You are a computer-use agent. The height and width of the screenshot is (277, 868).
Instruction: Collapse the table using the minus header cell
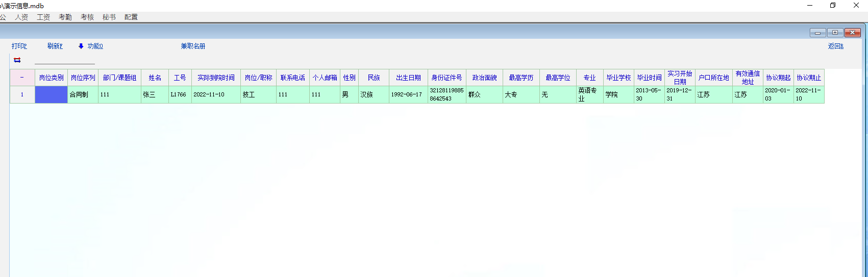coord(22,78)
